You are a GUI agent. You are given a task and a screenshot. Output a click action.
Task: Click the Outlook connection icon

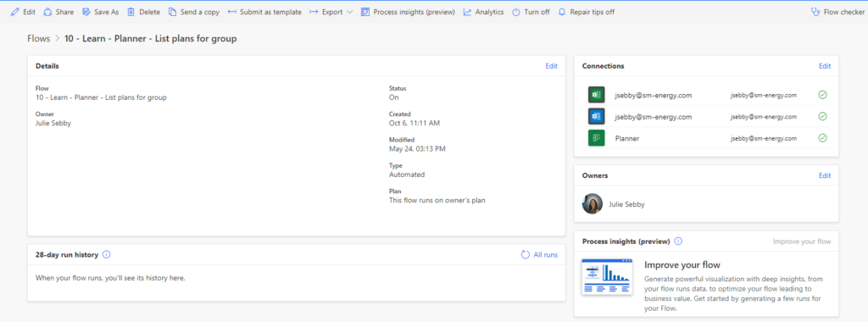(596, 117)
